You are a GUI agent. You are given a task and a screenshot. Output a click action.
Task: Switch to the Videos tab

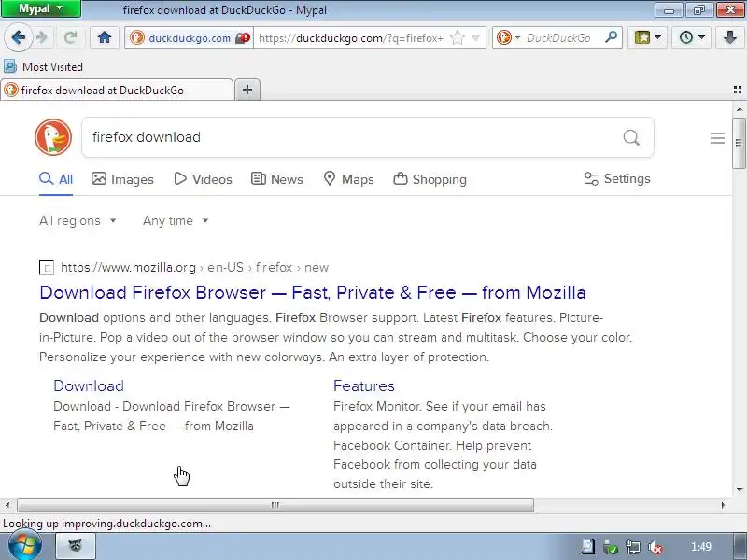203,179
